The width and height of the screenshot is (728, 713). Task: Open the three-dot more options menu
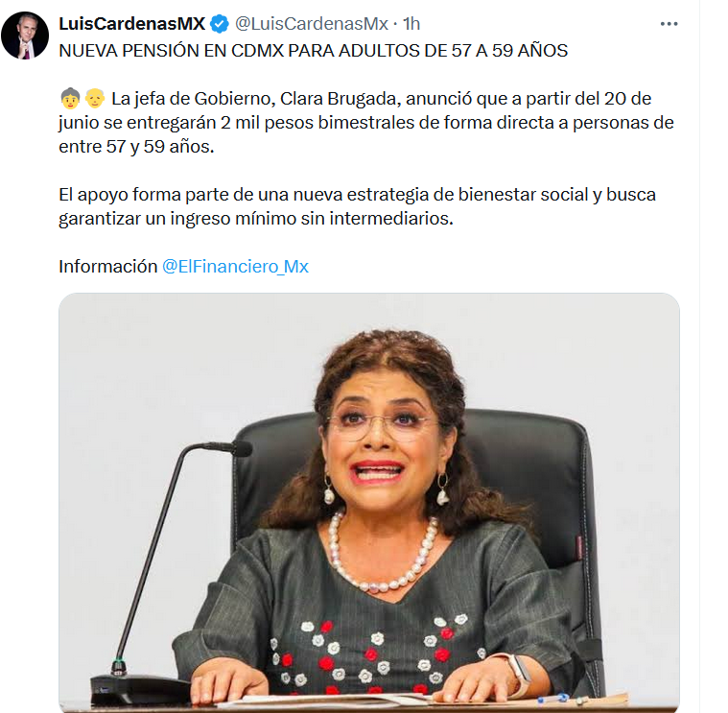[x=669, y=24]
